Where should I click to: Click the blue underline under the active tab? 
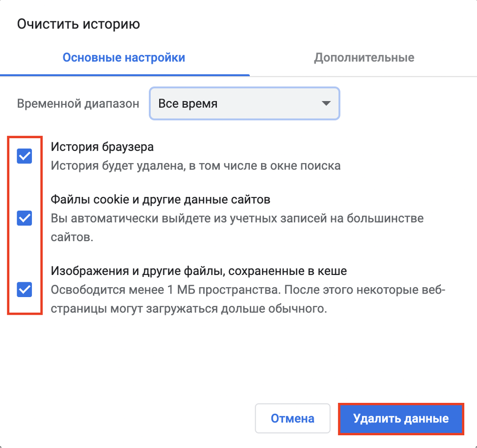(x=125, y=75)
